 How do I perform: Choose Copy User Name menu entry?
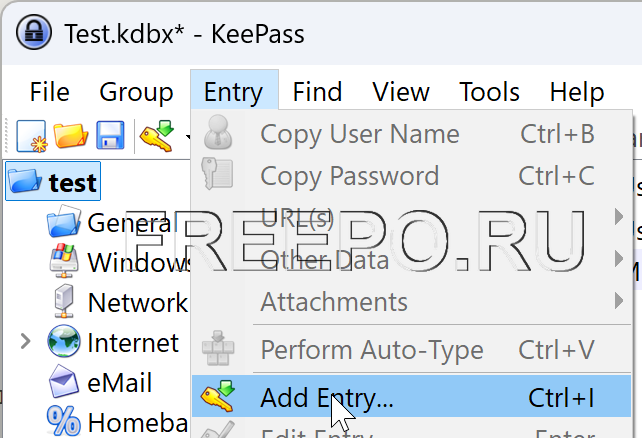coord(411,133)
